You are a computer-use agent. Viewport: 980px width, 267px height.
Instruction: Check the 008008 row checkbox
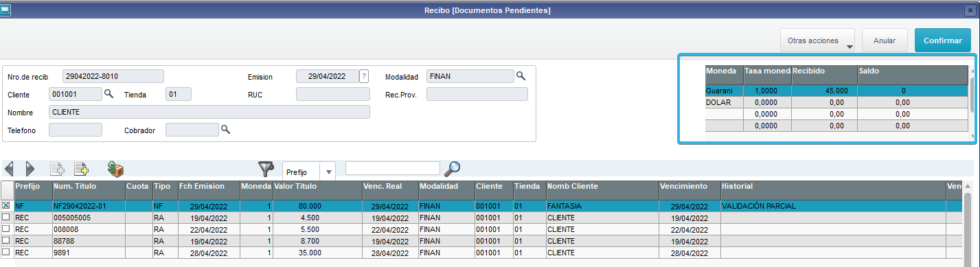click(x=6, y=229)
